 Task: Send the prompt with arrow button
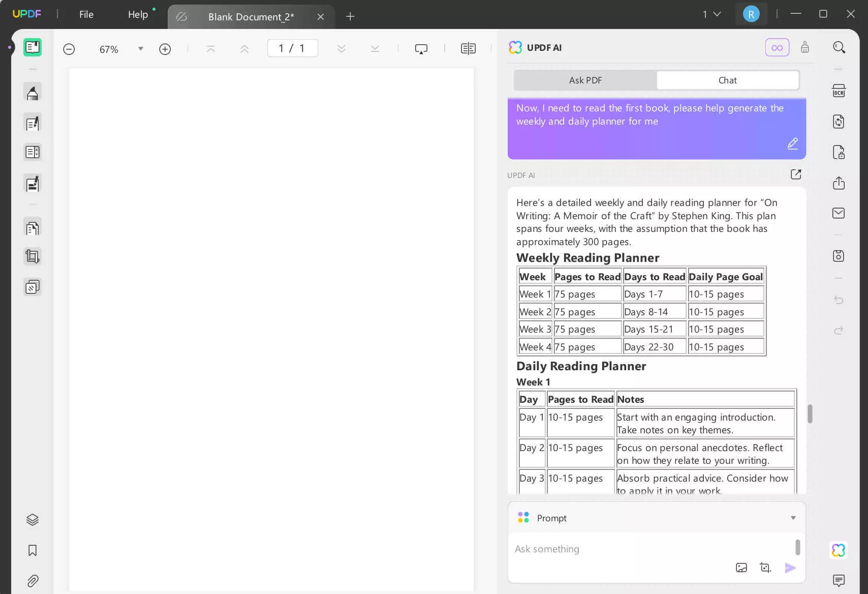(790, 568)
